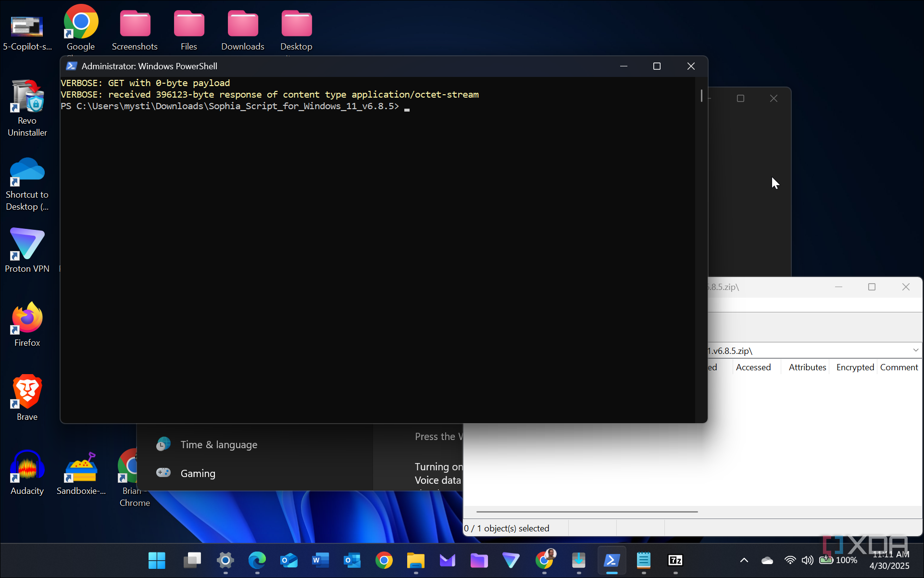Open File Explorer from taskbar

click(415, 560)
